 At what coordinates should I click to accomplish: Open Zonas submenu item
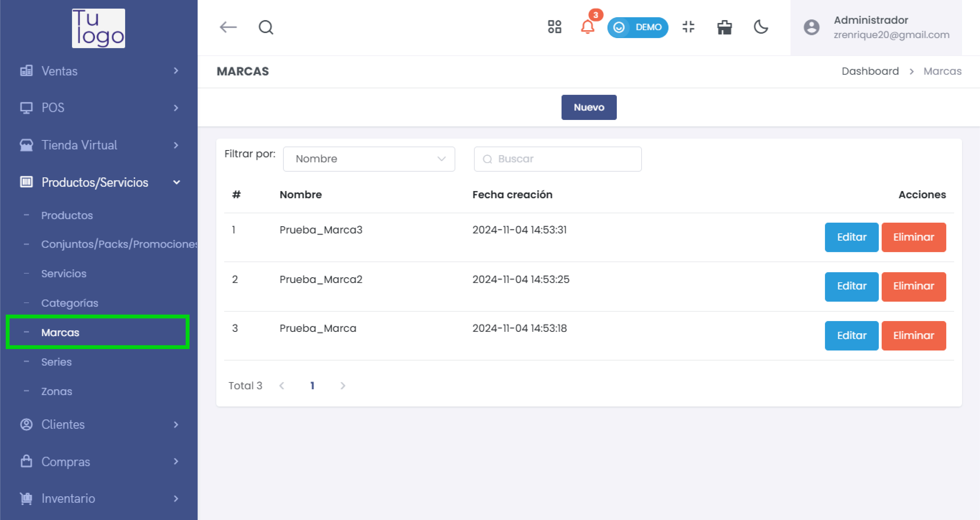pos(57,391)
